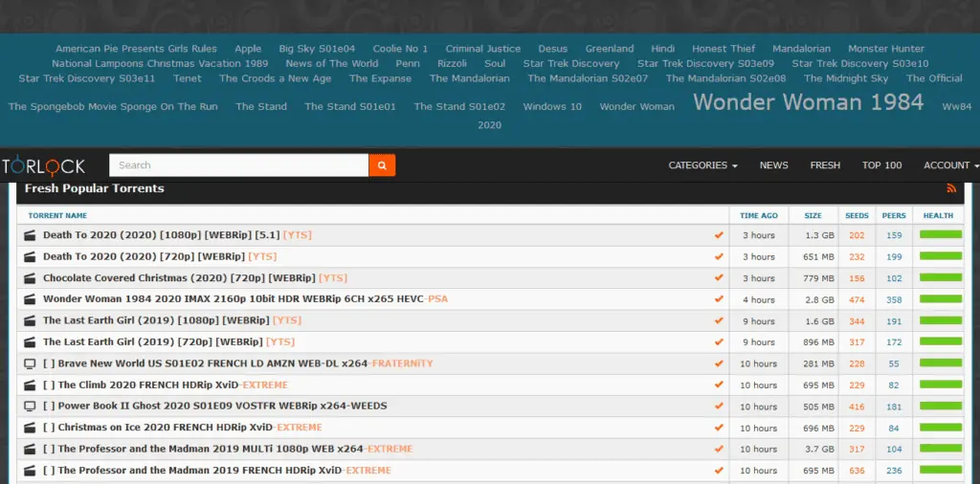Open the News page
980x484 pixels.
(x=773, y=165)
